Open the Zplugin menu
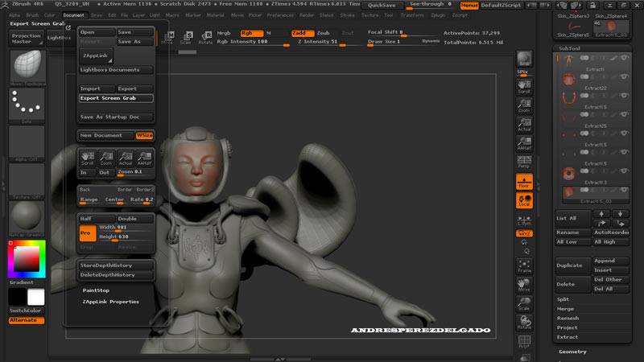Image resolution: width=644 pixels, height=362 pixels. [x=438, y=15]
